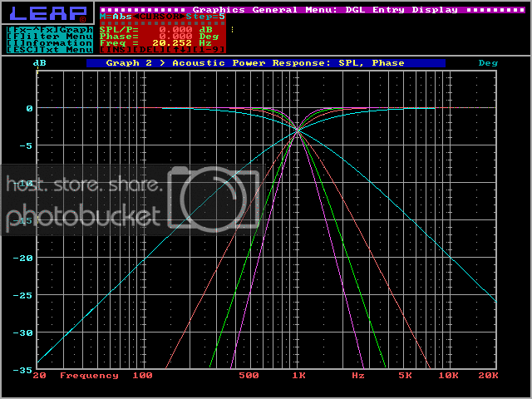This screenshot has height=399, width=532.
Task: Click the up-down arrows key hint
Action: pos(180,50)
